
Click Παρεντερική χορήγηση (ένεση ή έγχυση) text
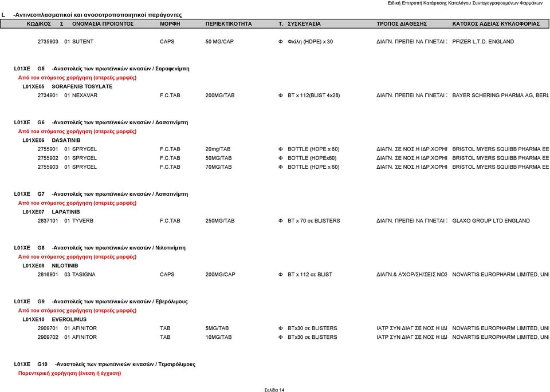(69, 374)
